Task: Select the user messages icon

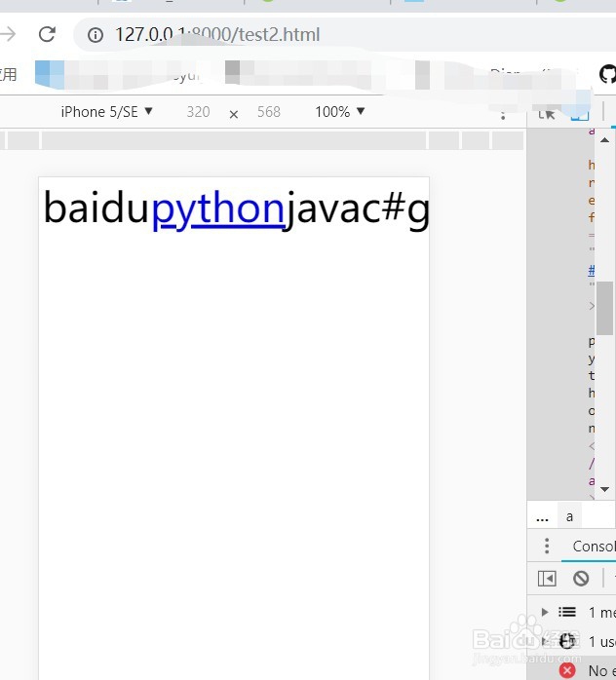Action: coord(567,641)
